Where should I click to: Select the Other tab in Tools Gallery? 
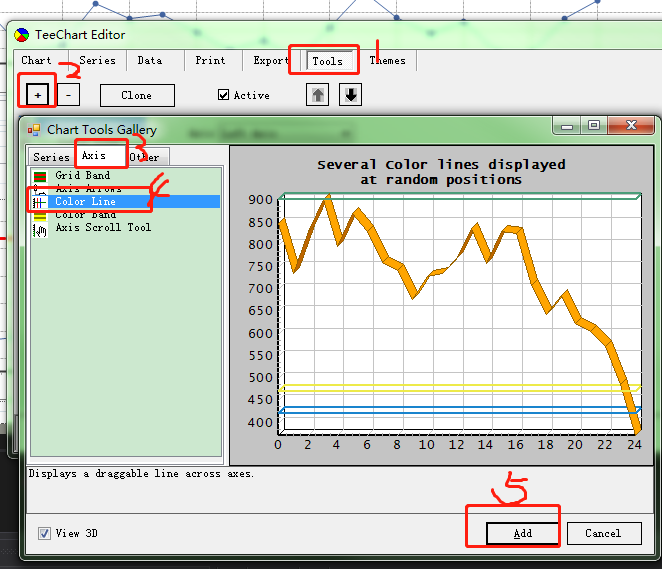tap(144, 157)
